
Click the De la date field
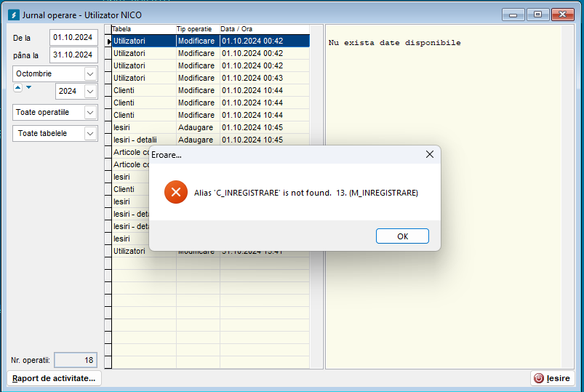point(73,37)
